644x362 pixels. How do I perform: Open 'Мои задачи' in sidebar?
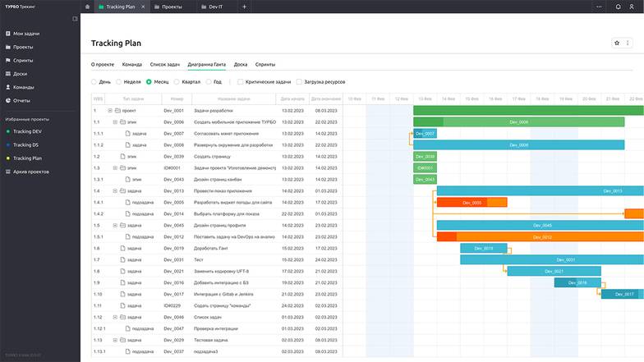click(26, 34)
